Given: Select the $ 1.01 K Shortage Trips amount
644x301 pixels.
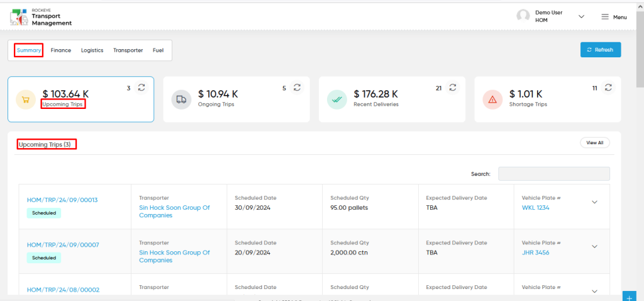Looking at the screenshot, I should coord(526,94).
